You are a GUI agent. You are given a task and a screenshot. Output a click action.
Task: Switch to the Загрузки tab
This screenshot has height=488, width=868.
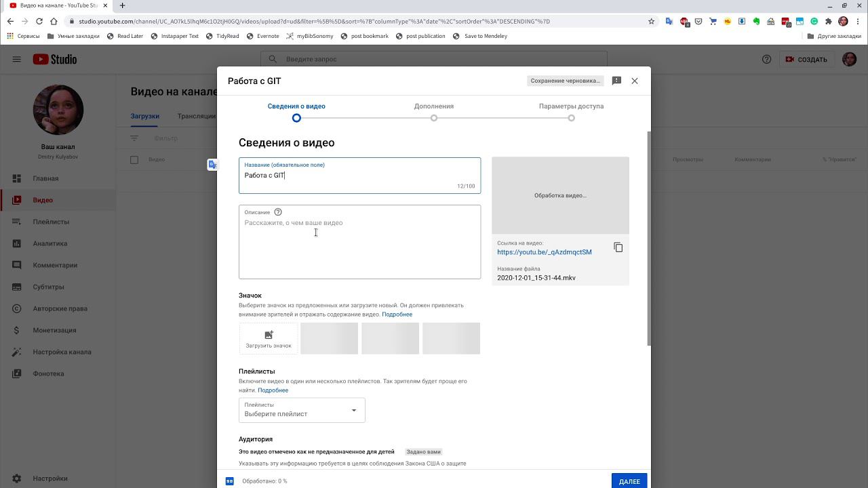point(145,116)
